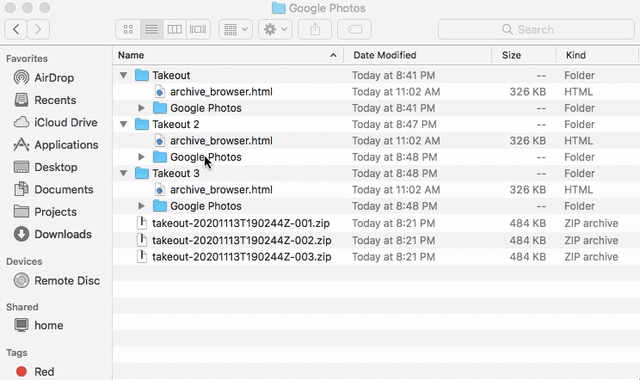Click the Google Photos window title folder icon
Screen dimensions: 640x380
[278, 8]
